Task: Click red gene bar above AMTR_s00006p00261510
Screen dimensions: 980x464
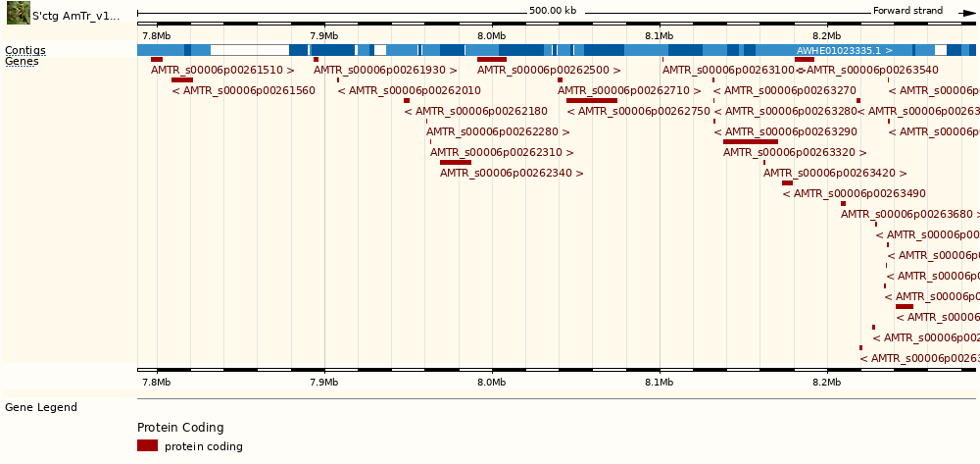Action: click(156, 60)
